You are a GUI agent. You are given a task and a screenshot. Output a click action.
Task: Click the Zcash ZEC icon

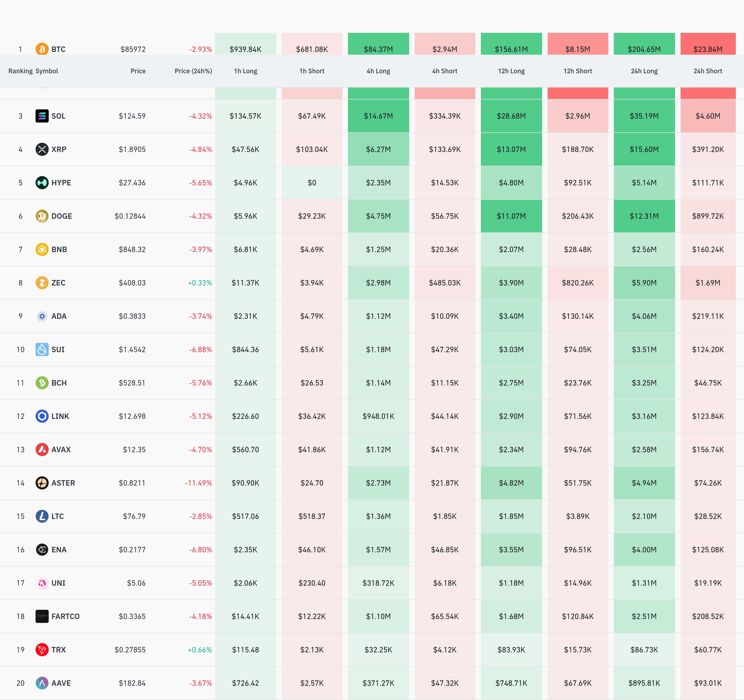tap(42, 283)
